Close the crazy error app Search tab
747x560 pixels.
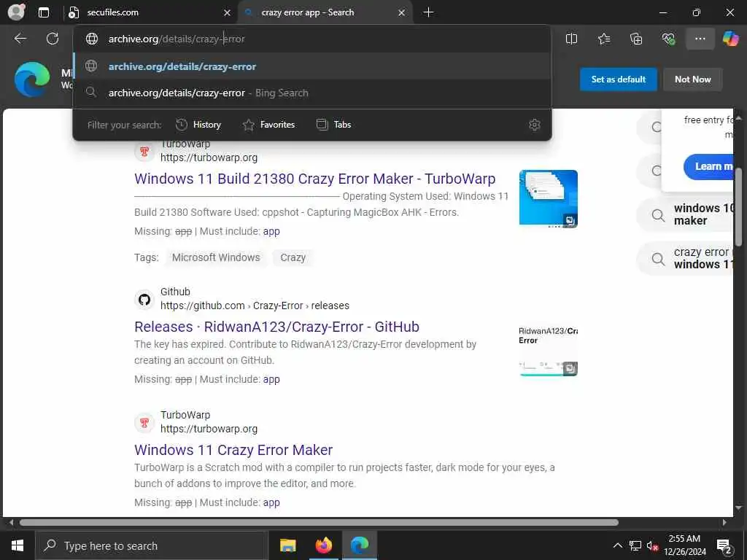click(402, 13)
